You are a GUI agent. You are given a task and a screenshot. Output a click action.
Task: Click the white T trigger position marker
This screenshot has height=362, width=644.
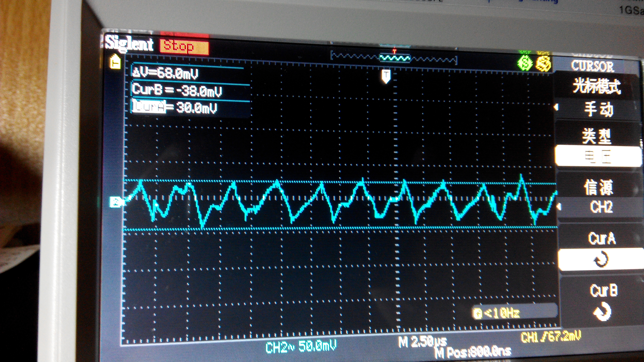tap(386, 76)
